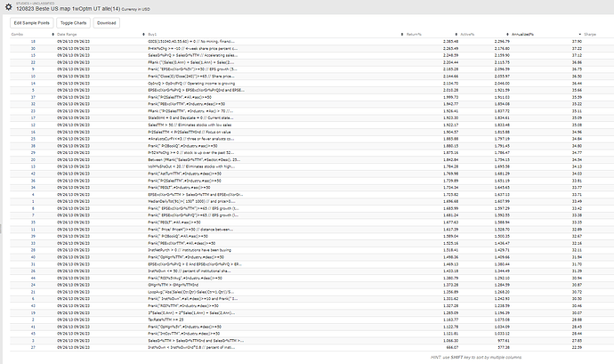Click the Download button
Viewport: 614px width, 364px height.
pyautogui.click(x=107, y=23)
